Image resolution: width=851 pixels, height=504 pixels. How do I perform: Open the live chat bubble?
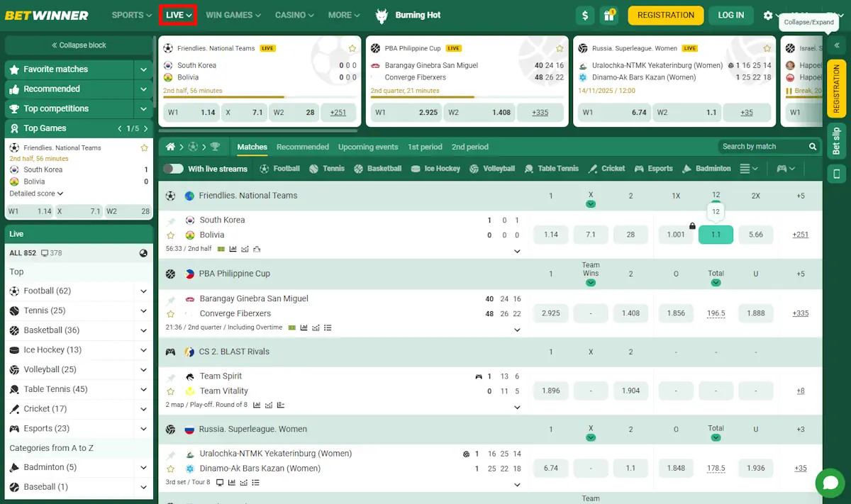click(830, 483)
